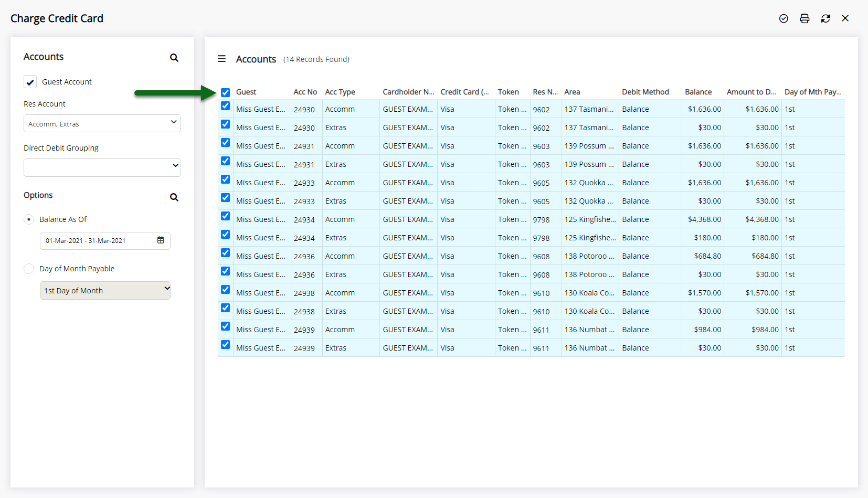Select the Balance As Of radio button
This screenshot has height=498, width=868.
click(x=29, y=219)
